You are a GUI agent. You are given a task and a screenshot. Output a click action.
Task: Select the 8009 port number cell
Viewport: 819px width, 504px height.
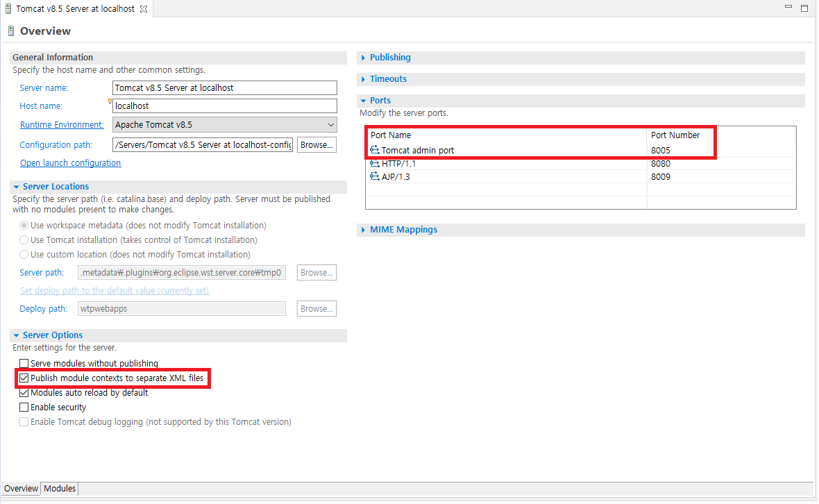pos(661,176)
